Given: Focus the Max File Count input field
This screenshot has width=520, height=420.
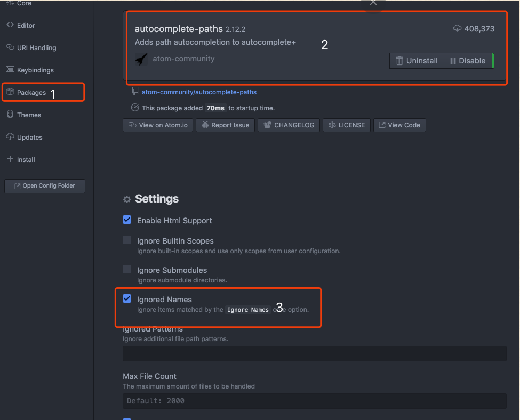Looking at the screenshot, I should [314, 401].
